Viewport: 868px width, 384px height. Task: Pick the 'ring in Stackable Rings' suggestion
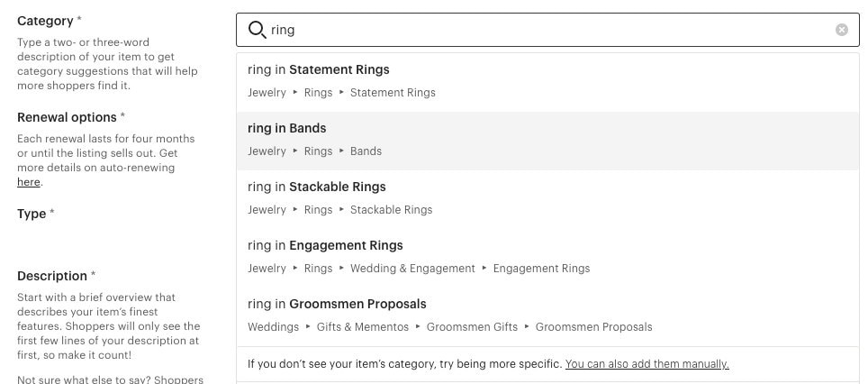tap(548, 199)
